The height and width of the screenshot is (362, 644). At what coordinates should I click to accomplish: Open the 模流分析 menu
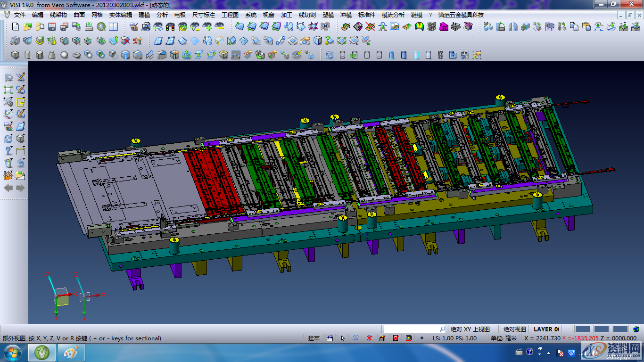[393, 15]
